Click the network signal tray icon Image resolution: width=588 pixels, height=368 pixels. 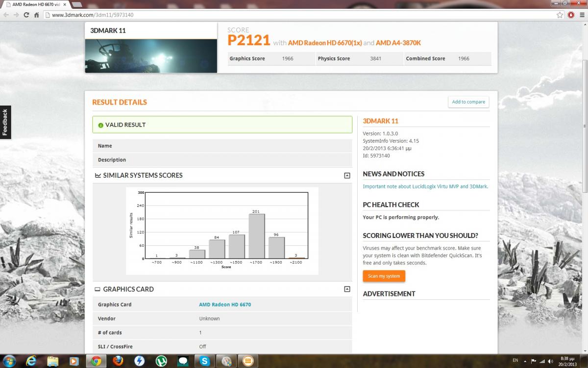[x=543, y=361]
